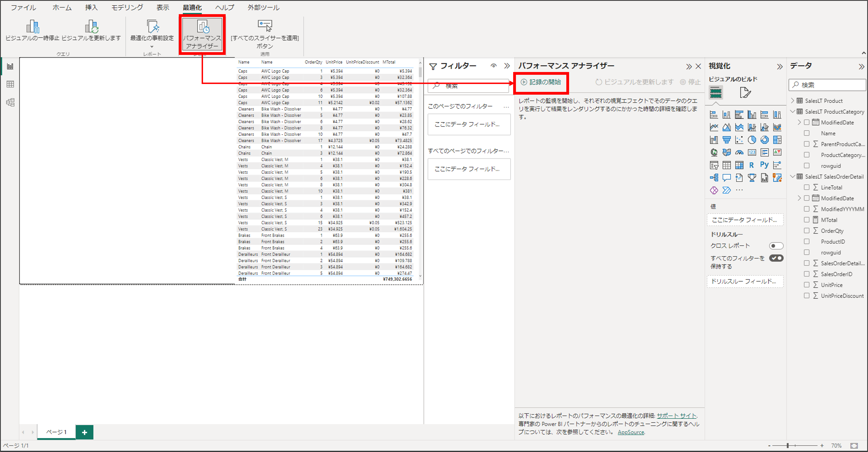Select the Decomposition tree visual
This screenshot has width=868, height=452.
click(714, 177)
